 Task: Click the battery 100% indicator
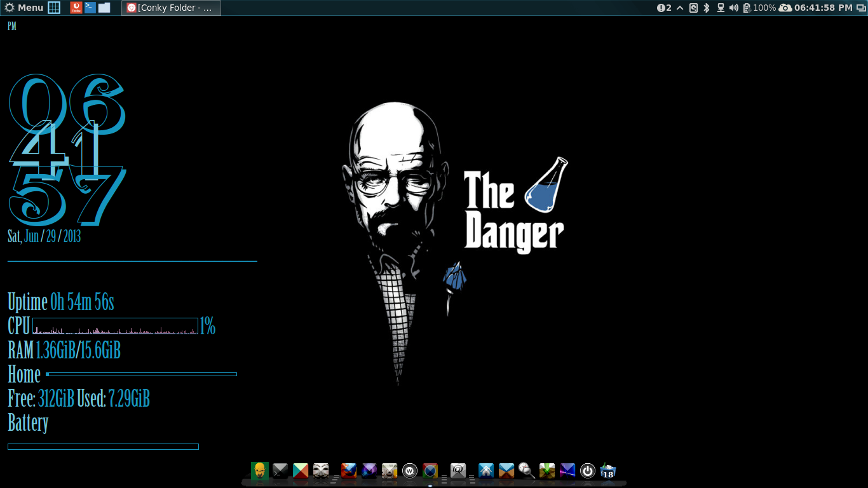759,8
